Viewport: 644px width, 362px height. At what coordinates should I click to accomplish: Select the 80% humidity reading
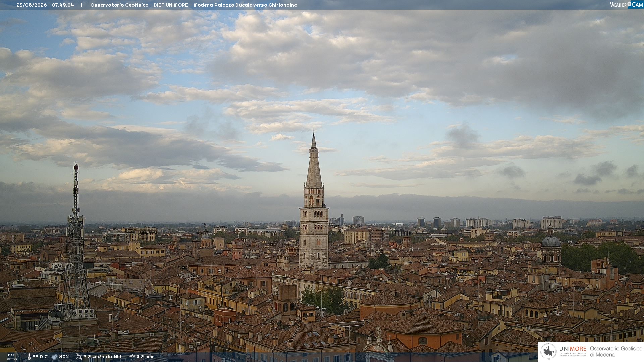point(64,357)
